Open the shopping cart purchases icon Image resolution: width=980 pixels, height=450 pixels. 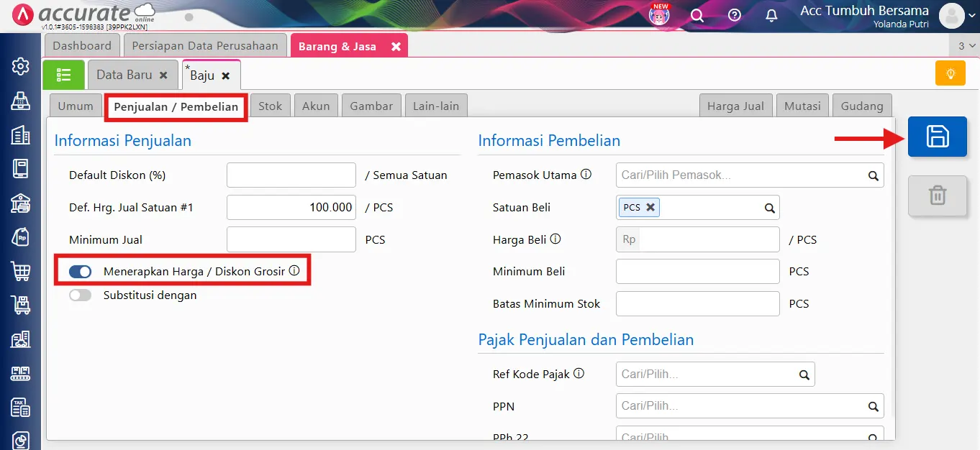tap(19, 271)
